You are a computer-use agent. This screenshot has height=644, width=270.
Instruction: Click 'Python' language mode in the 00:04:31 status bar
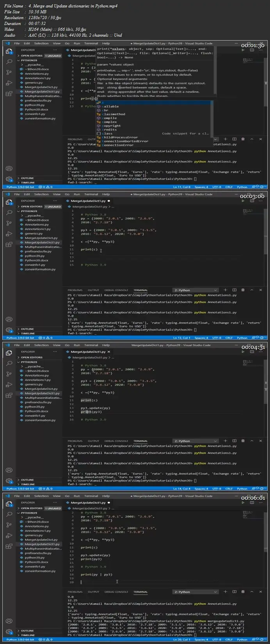coord(242,489)
